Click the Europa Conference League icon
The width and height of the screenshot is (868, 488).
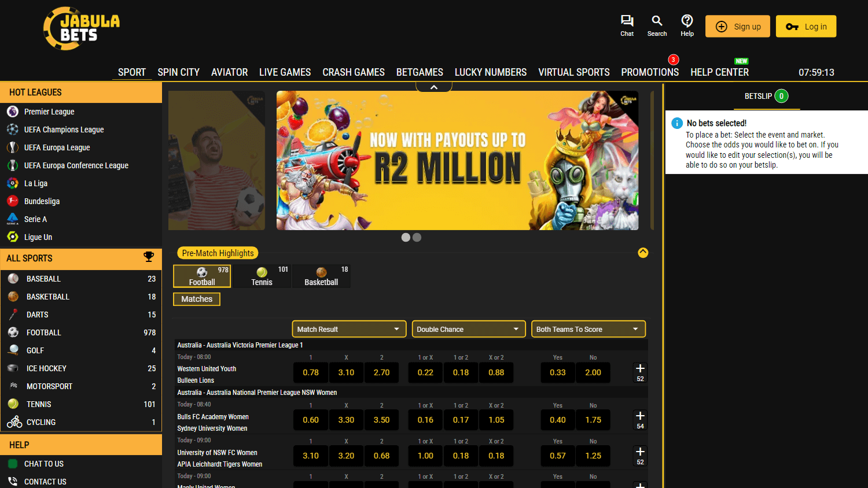point(13,165)
